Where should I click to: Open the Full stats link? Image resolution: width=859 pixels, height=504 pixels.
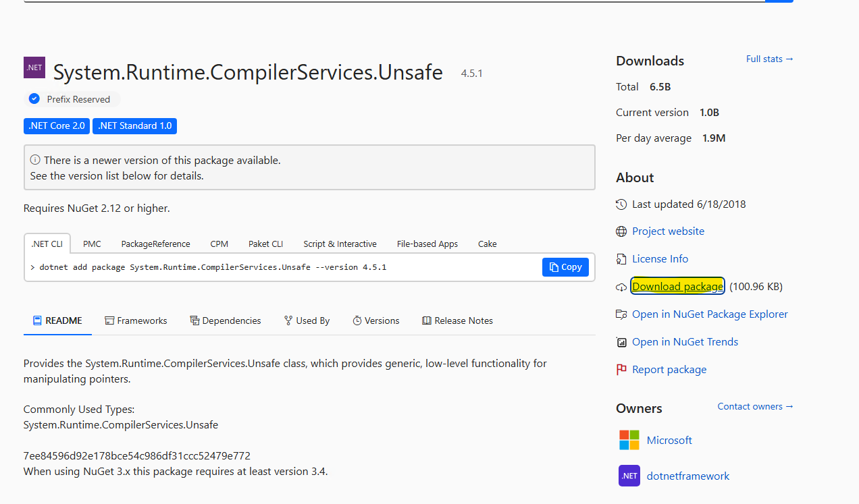pyautogui.click(x=769, y=59)
